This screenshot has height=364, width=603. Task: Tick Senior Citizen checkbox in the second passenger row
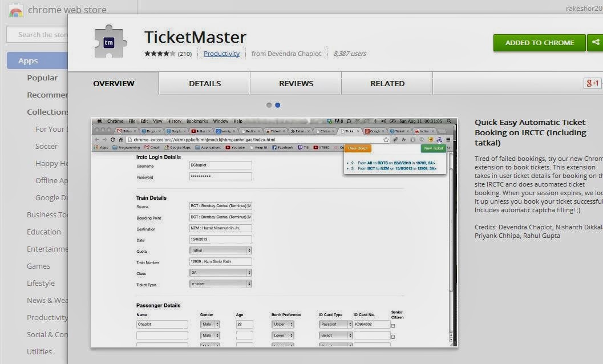tap(393, 337)
